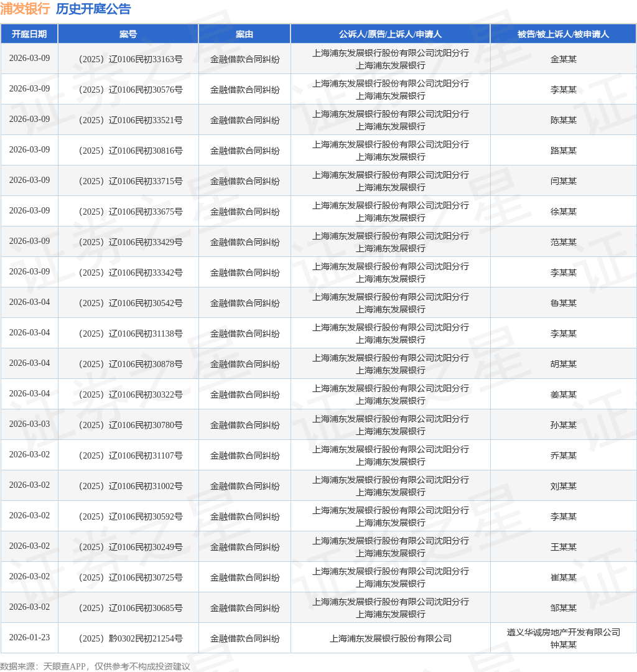Image resolution: width=637 pixels, height=672 pixels.
Task: Select defendant 胡某某
Action: coord(564,363)
